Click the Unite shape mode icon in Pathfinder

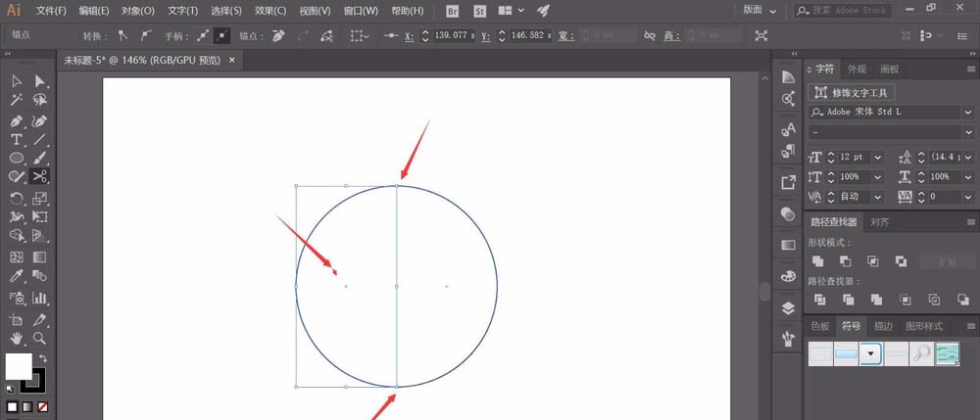pos(817,261)
